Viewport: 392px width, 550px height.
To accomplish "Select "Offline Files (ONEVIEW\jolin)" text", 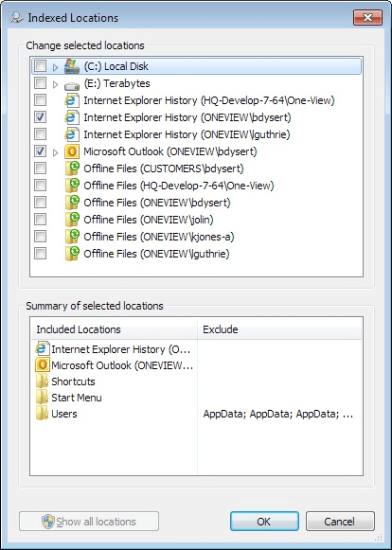I will point(149,220).
